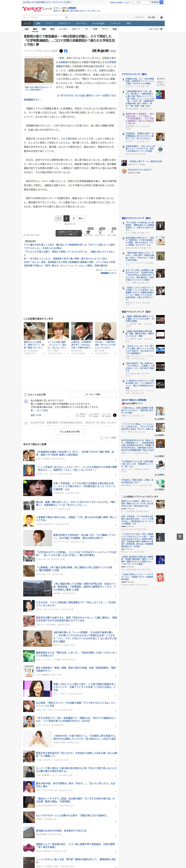The image size is (186, 868).
Task: Click 新しい視点 exclamation reaction icon
Action: point(112,232)
